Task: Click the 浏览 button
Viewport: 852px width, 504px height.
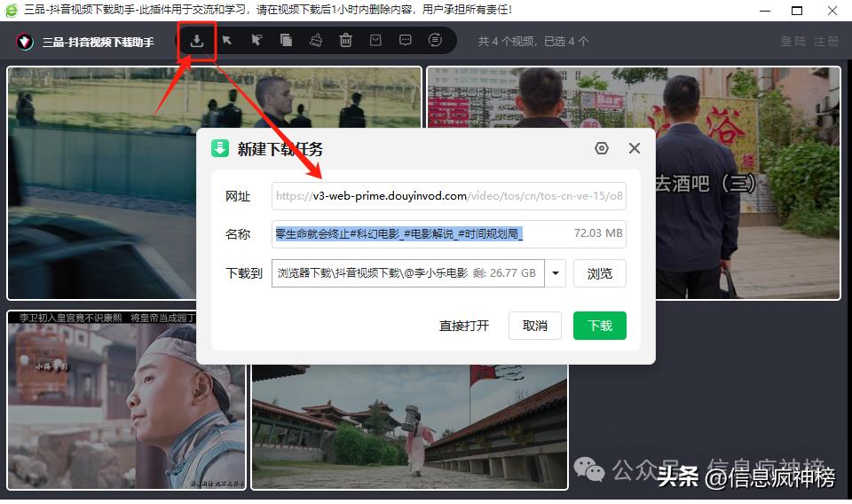Action: pos(600,273)
